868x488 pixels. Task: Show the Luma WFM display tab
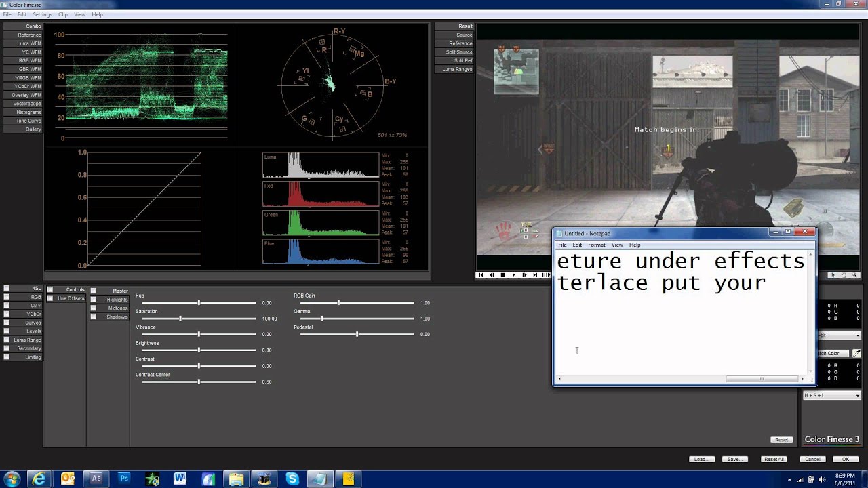22,43
